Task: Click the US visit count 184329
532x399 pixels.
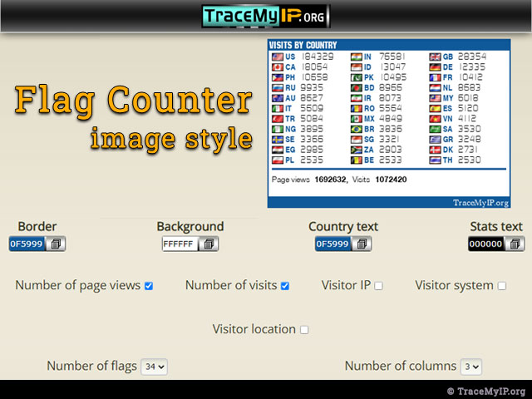Action: (318, 57)
